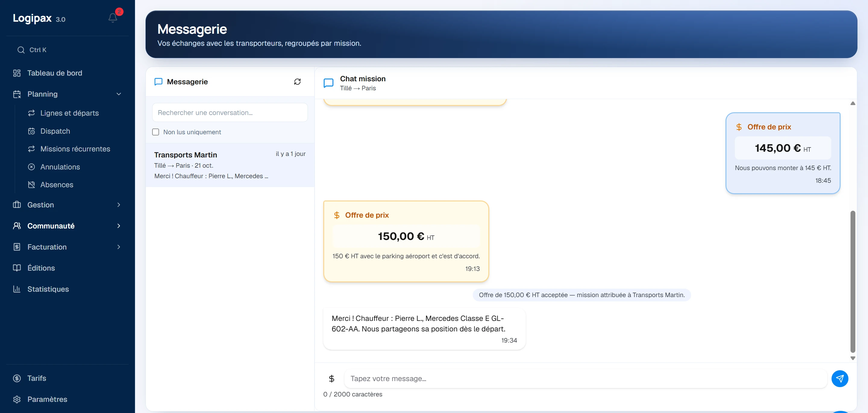Click the Statistiques bar chart icon

coord(17,289)
